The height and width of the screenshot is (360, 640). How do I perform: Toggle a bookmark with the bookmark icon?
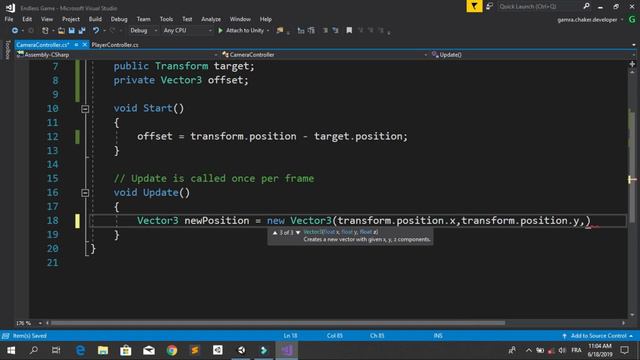[349, 31]
